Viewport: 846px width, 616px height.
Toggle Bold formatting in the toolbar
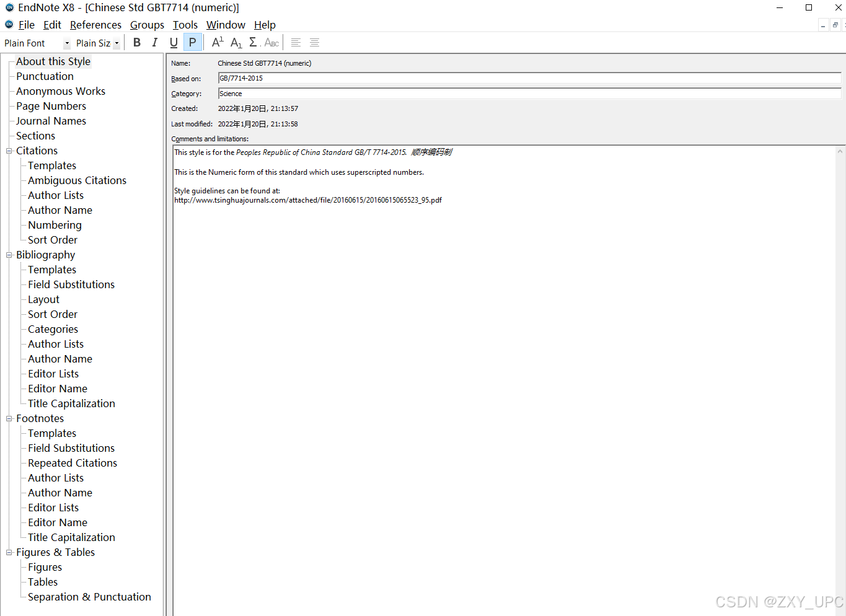tap(137, 42)
